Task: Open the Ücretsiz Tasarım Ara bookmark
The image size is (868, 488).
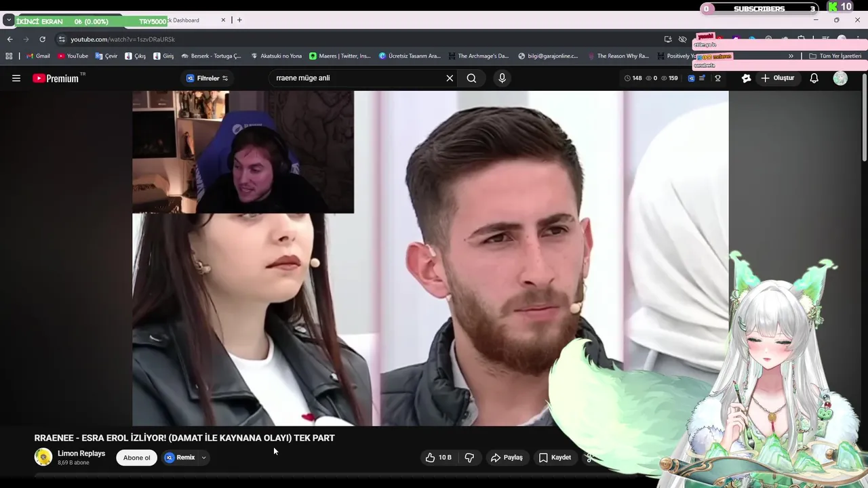Action: [x=410, y=56]
